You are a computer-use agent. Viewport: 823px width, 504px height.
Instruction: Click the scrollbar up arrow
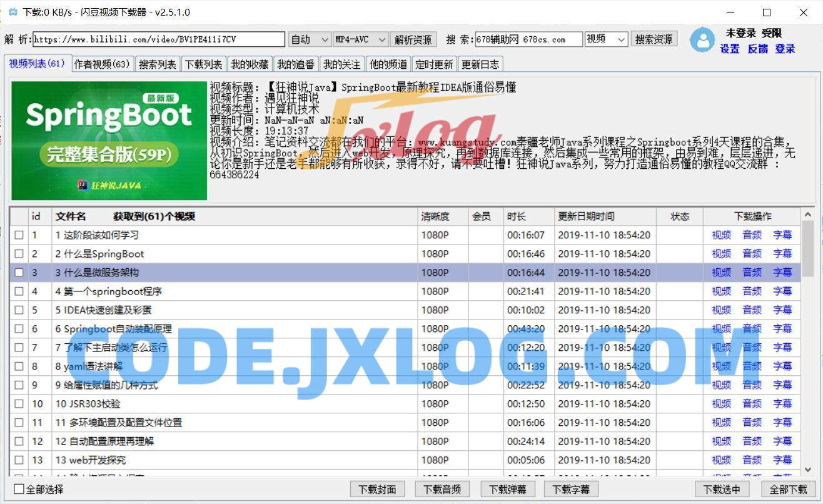(x=808, y=216)
